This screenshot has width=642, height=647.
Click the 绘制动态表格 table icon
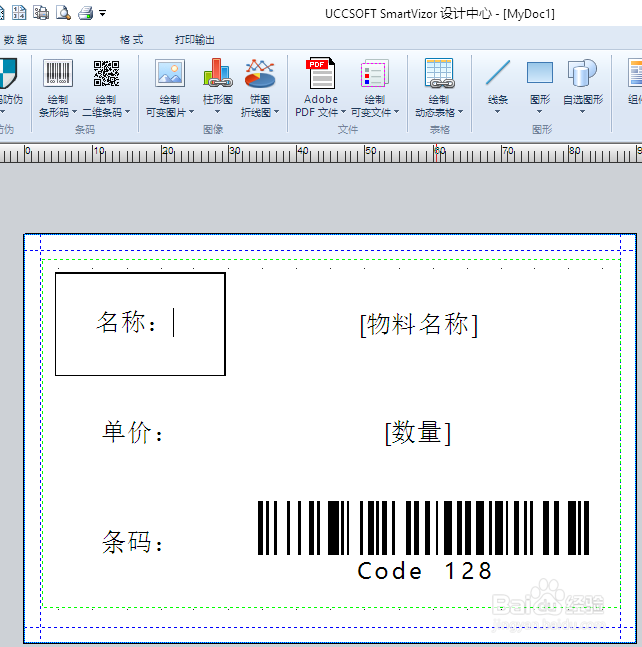coord(439,73)
